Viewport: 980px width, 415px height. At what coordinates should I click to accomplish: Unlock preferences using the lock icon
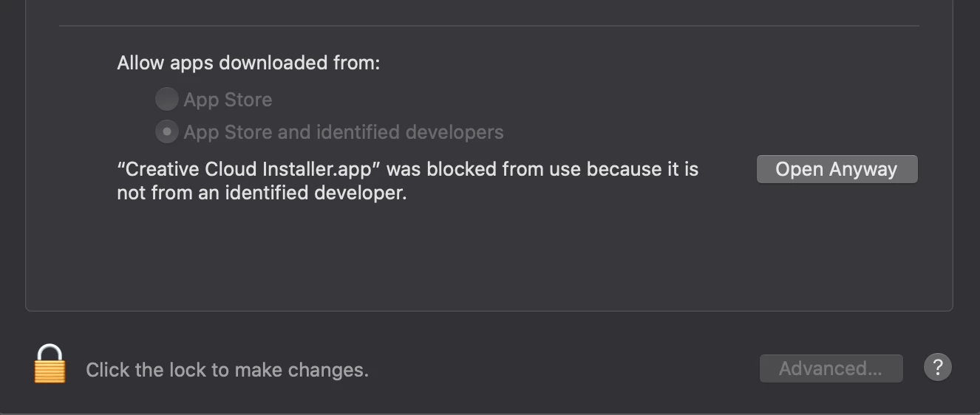click(x=50, y=364)
